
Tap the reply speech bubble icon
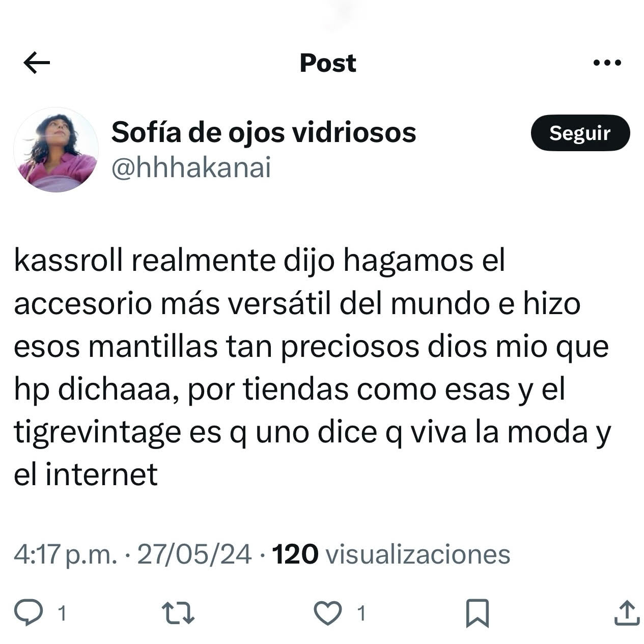[x=29, y=612]
